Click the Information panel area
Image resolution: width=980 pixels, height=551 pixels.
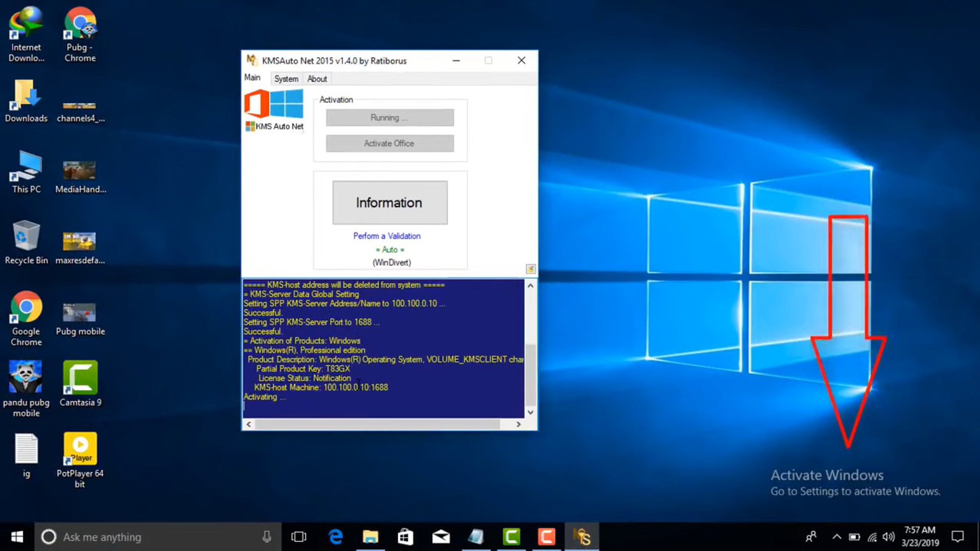pyautogui.click(x=390, y=203)
